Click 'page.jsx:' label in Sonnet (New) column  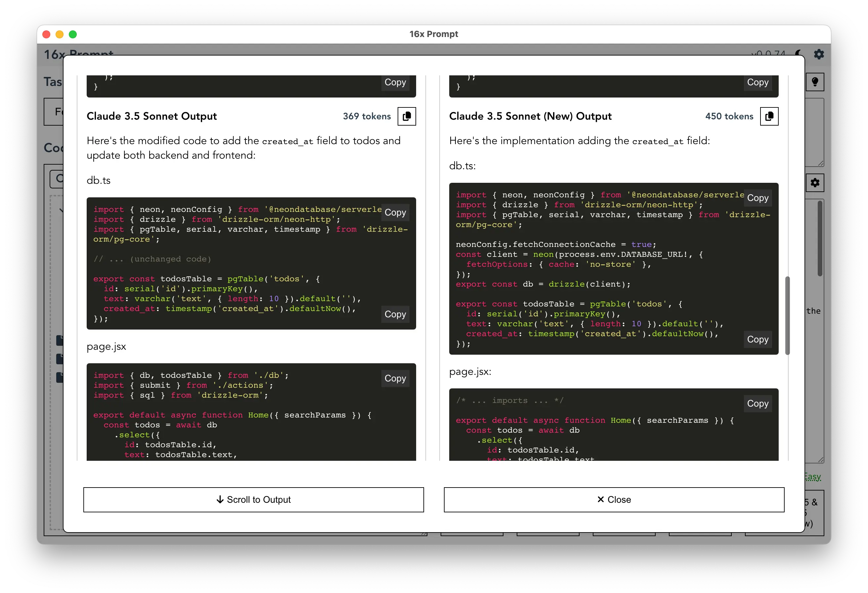(x=470, y=372)
